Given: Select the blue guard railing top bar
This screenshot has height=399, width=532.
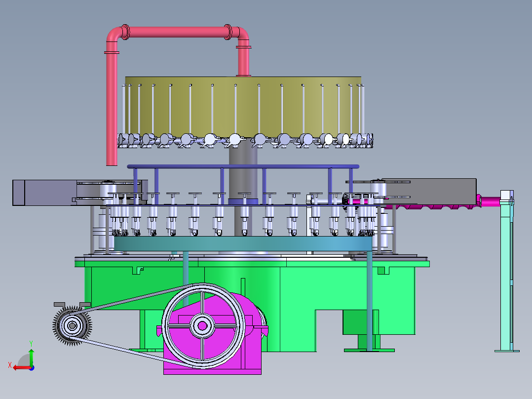Looking at the screenshot, I should click(x=243, y=166).
